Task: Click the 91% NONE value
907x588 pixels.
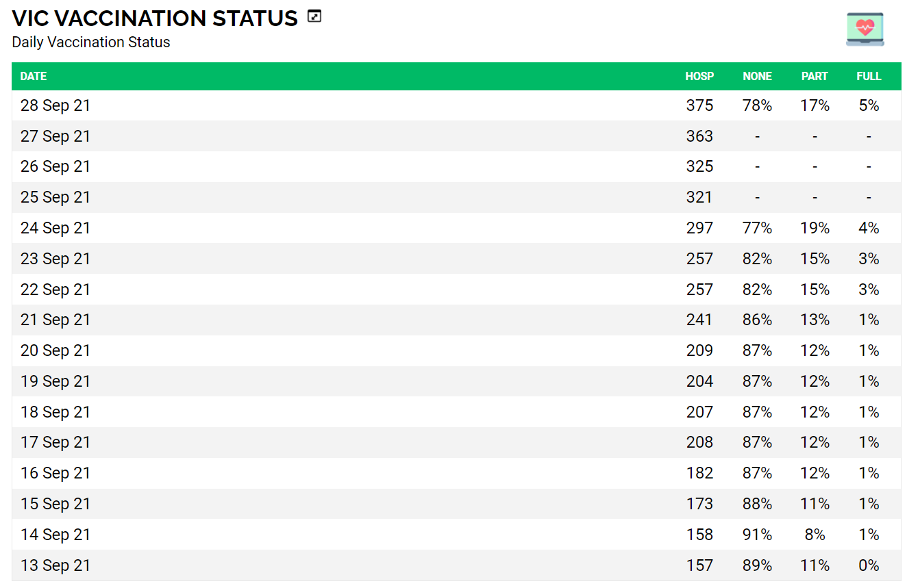Action: [x=757, y=535]
